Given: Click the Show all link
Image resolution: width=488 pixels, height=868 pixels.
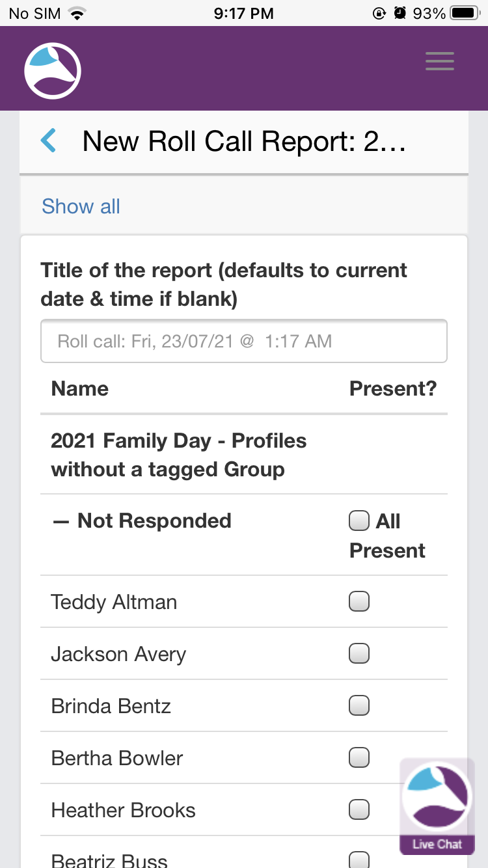Looking at the screenshot, I should click(x=81, y=206).
